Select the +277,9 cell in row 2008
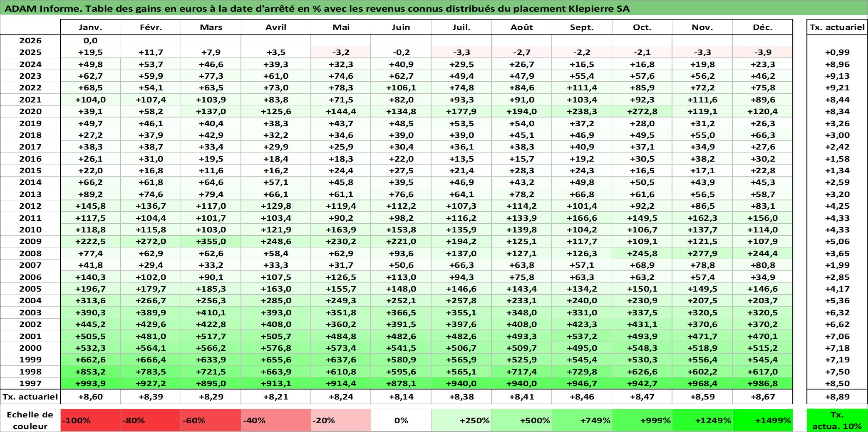 point(702,253)
